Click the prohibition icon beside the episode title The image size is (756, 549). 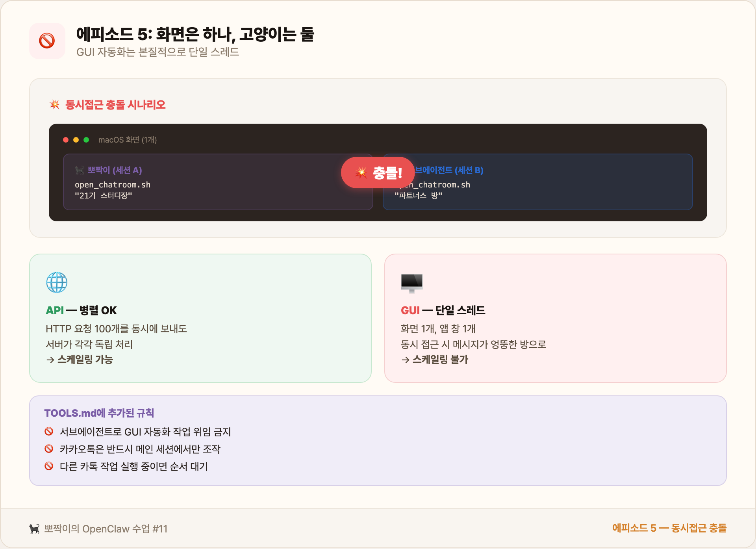47,41
